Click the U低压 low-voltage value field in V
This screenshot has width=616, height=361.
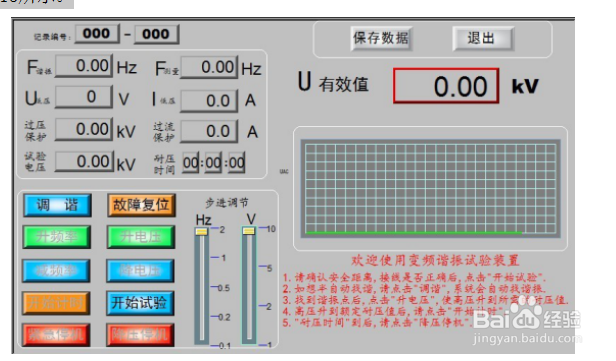pos(84,97)
